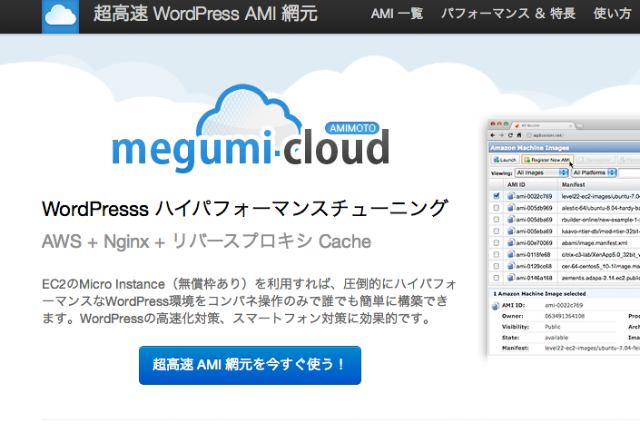Click the 1 Amazon Machine Image selected text
This screenshot has width=640, height=433.
540,293
